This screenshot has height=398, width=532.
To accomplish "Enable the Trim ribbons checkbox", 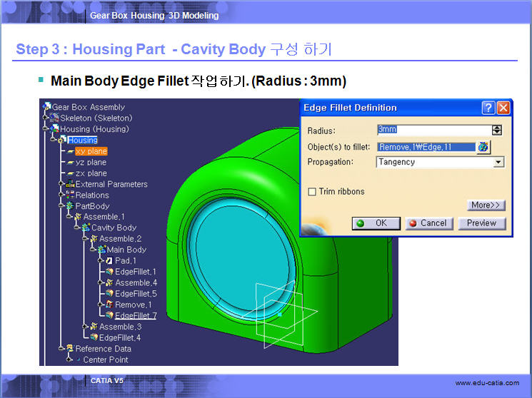I will click(311, 192).
